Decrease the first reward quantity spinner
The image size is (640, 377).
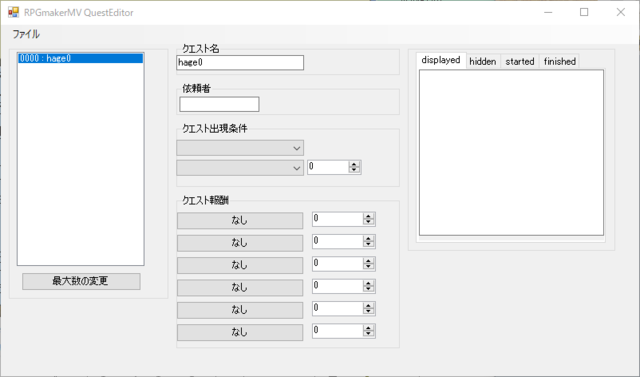368,222
